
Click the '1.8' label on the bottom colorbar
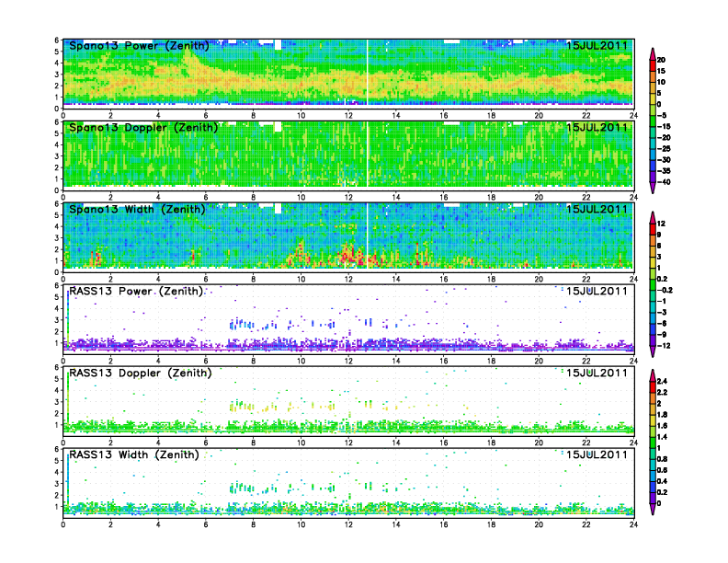point(662,415)
